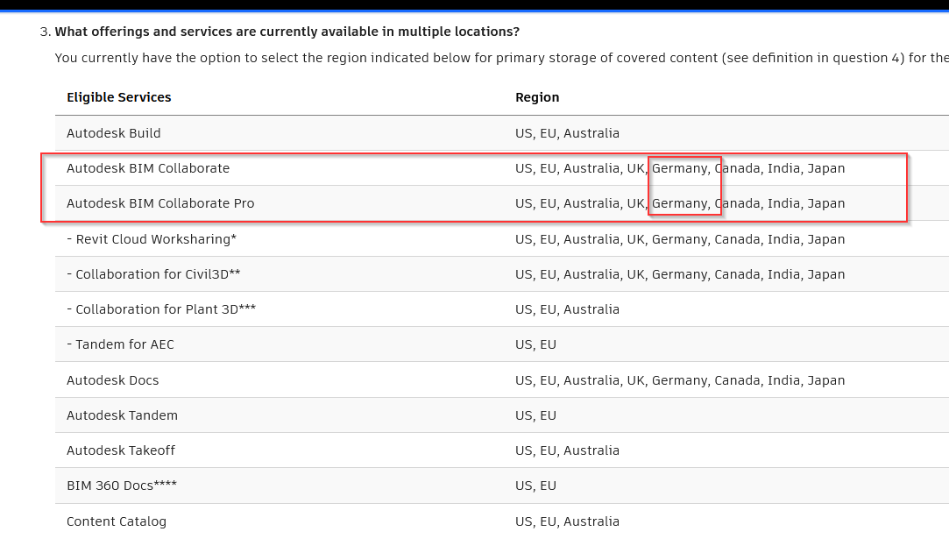Select the 'Autodesk Build' service name
The height and width of the screenshot is (560, 949).
114,133
